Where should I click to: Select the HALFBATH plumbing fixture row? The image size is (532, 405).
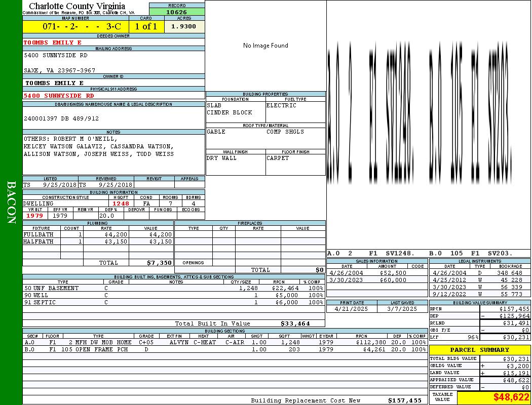(98, 241)
